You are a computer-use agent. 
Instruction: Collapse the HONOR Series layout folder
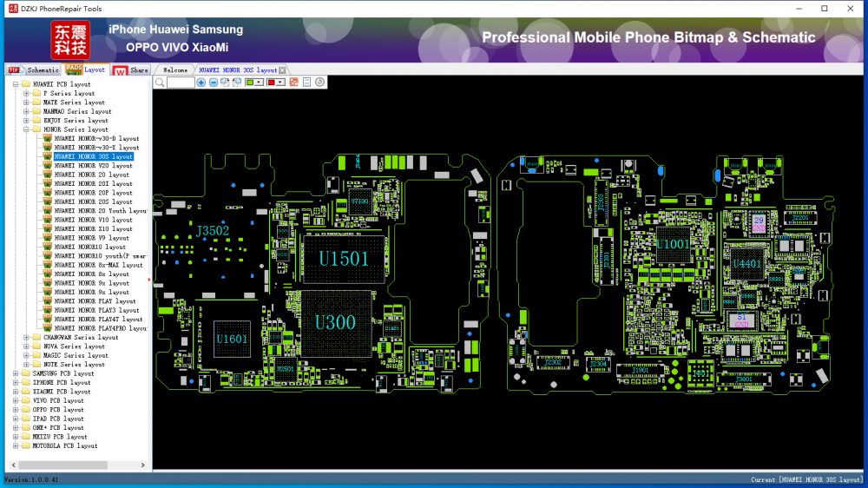tap(26, 129)
